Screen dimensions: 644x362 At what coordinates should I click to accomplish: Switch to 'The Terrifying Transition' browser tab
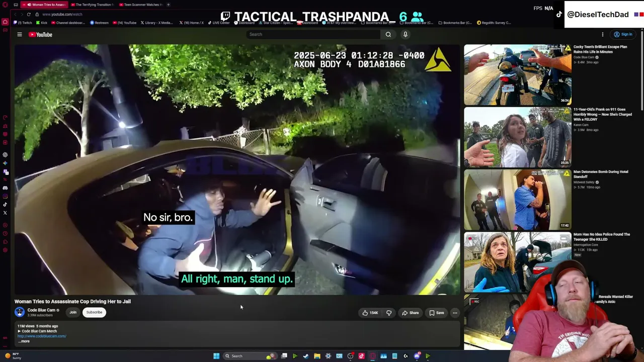pyautogui.click(x=93, y=5)
